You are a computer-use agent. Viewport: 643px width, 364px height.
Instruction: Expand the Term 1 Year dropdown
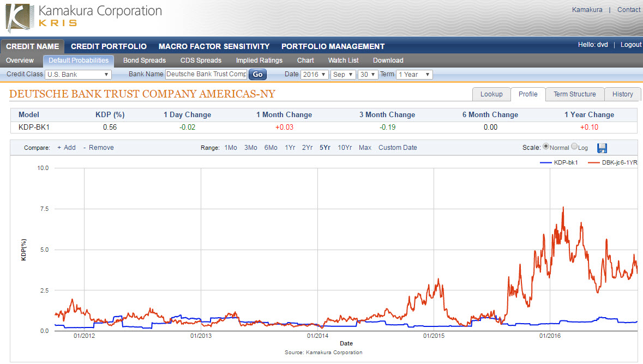point(414,75)
